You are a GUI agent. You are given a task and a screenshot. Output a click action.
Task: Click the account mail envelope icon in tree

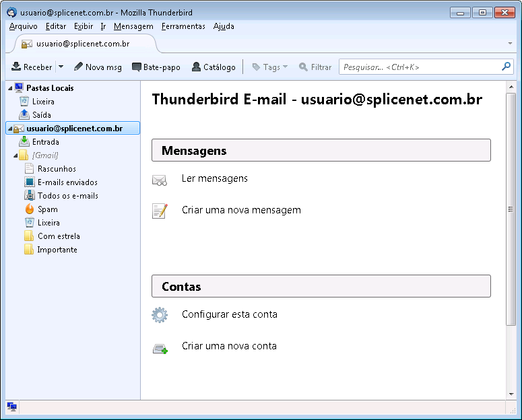click(19, 129)
